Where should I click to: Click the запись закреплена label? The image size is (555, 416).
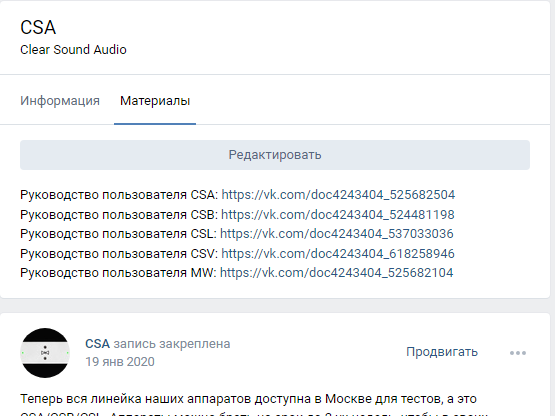[x=172, y=343]
